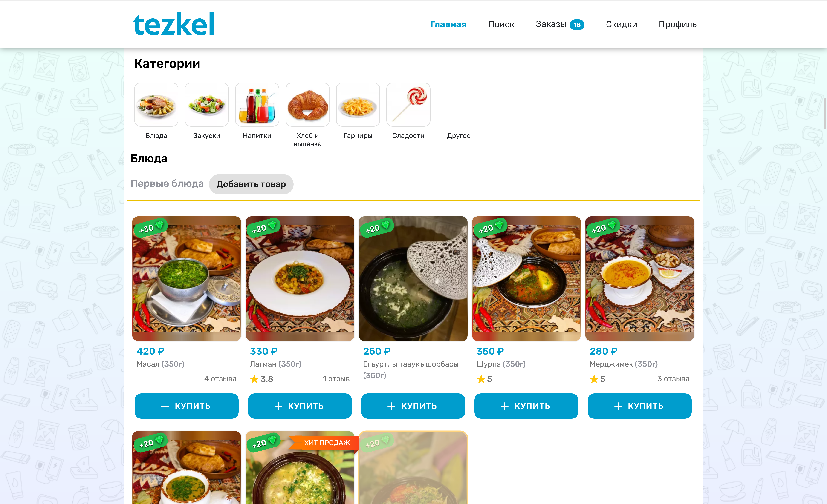Click the ХИТ ПРОДАЖ product image
Viewport: 827px width, 504px height.
[300, 467]
